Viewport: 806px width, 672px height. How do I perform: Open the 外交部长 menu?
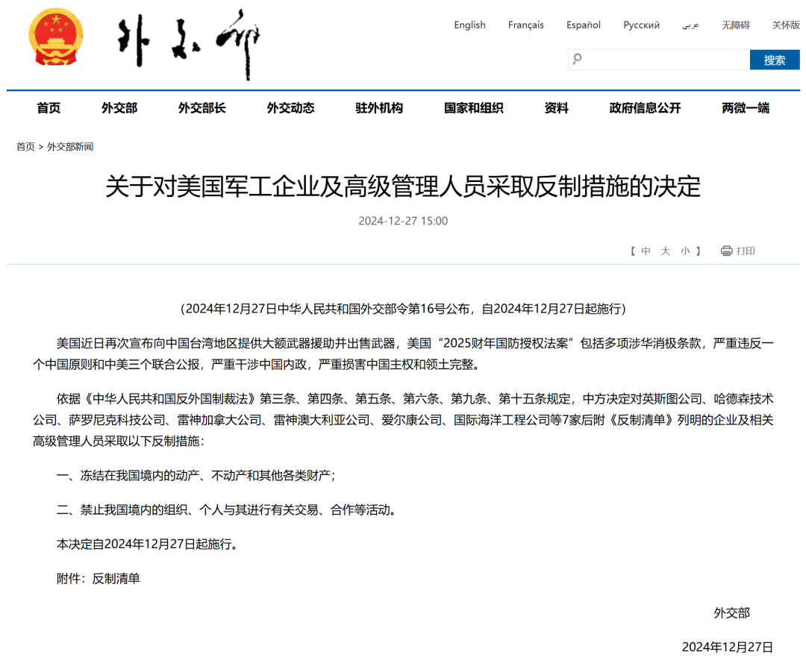[201, 108]
